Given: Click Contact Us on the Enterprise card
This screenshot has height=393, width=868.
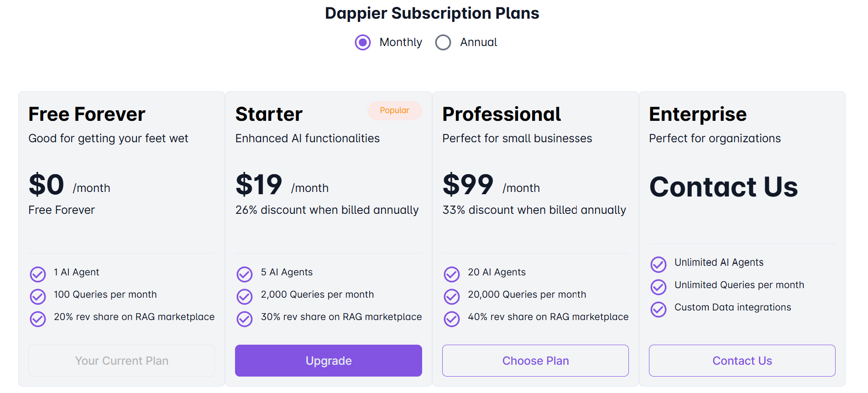Looking at the screenshot, I should 742,361.
